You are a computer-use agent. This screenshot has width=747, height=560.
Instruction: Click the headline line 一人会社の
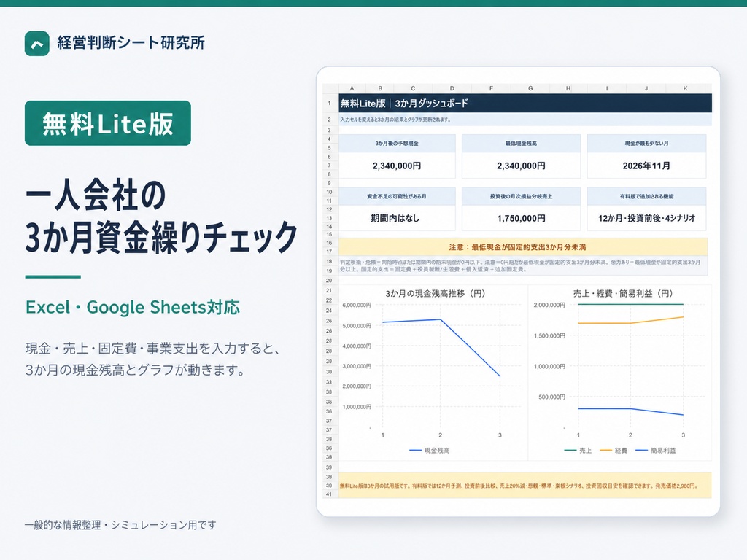[x=96, y=195]
